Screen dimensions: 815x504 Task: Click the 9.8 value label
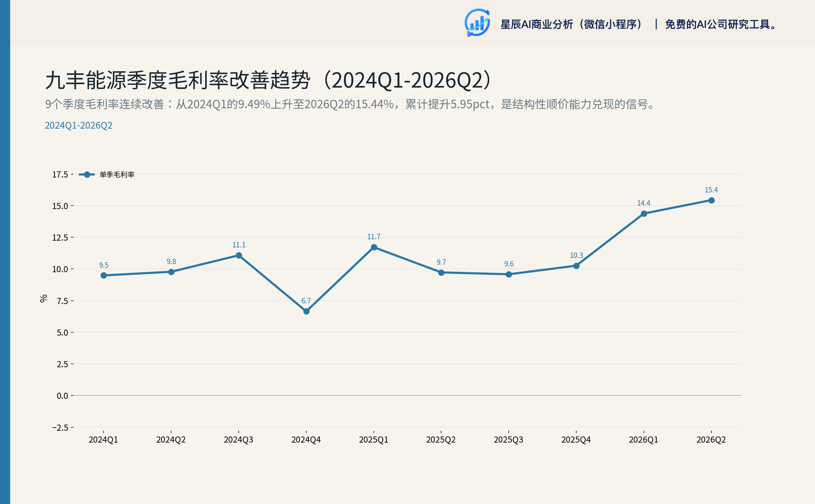171,261
